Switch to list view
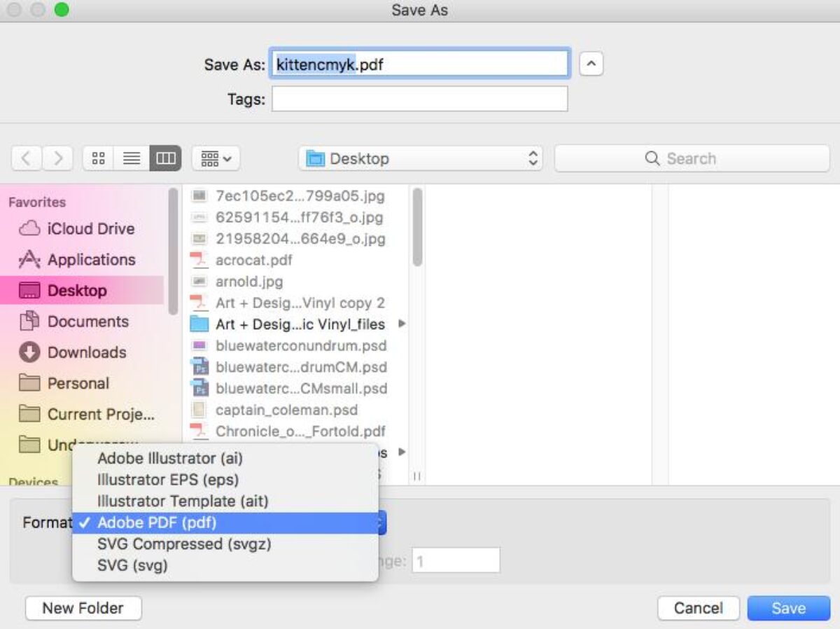The height and width of the screenshot is (629, 840). [132, 158]
